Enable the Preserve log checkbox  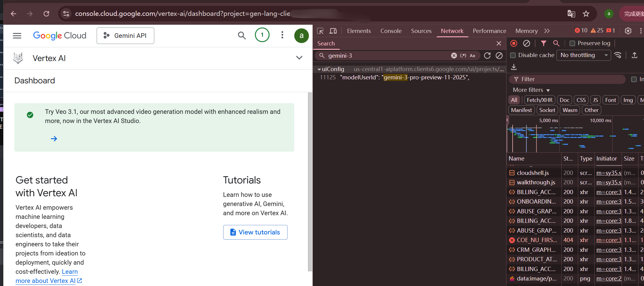click(572, 43)
